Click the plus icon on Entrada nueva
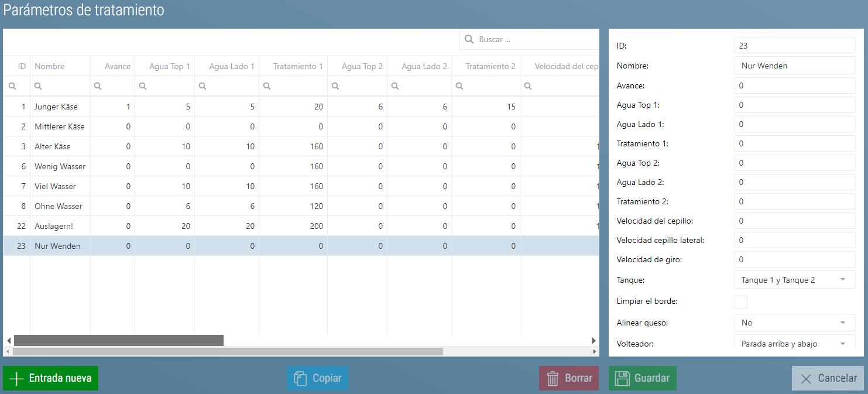Screen dimensions: 868x394 coord(17,378)
